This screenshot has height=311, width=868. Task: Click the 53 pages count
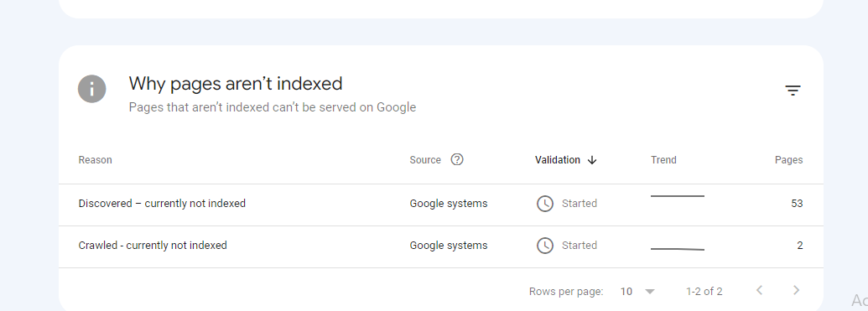coord(797,204)
